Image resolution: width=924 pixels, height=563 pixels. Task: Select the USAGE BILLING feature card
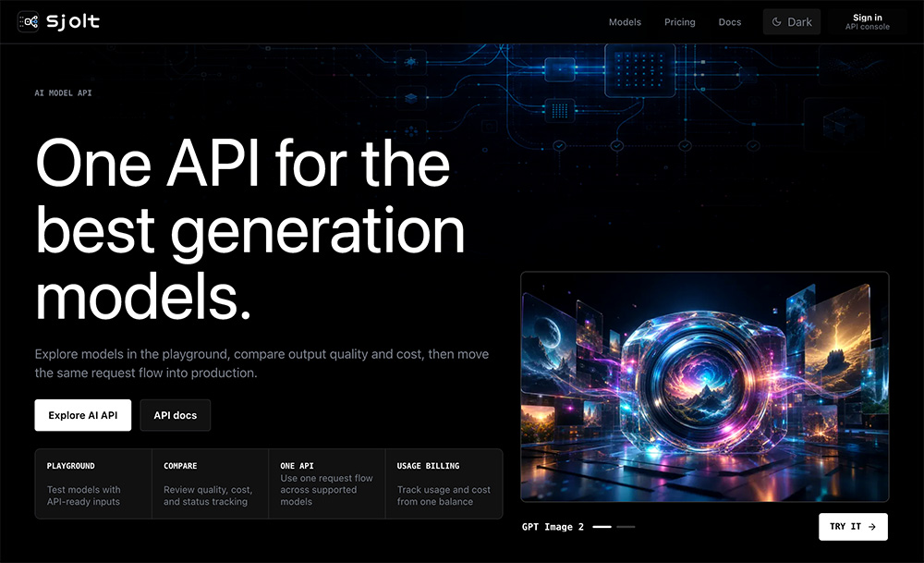pos(444,484)
